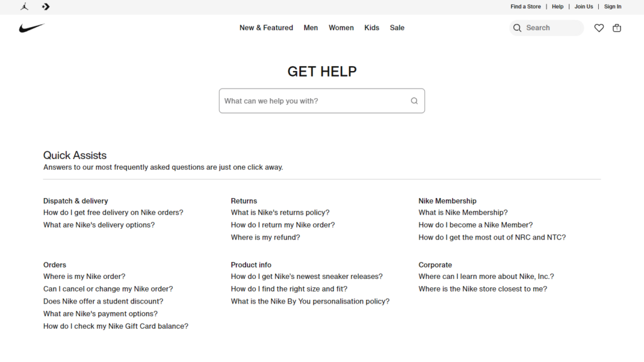The width and height of the screenshot is (644, 362).
Task: View your shopping bag icon
Action: pyautogui.click(x=617, y=28)
